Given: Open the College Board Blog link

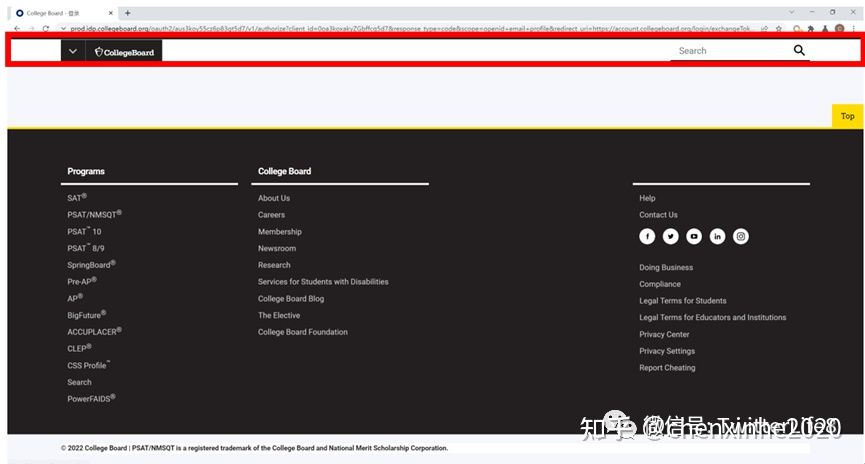Looking at the screenshot, I should coord(291,298).
